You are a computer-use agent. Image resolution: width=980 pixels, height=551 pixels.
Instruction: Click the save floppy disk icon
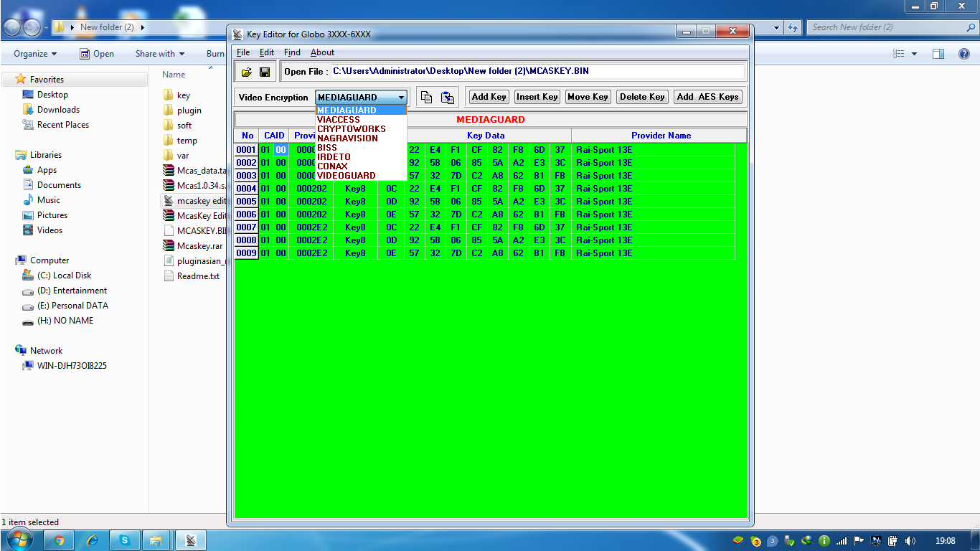point(265,72)
